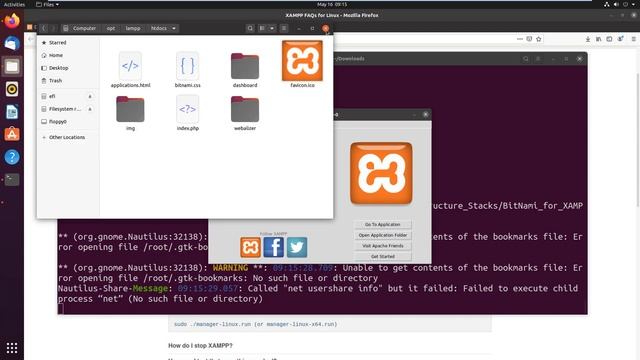Open Firefox application menu

coord(633,39)
